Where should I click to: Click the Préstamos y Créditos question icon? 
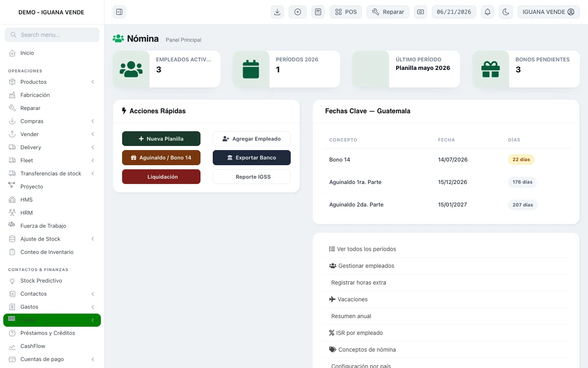(12, 333)
